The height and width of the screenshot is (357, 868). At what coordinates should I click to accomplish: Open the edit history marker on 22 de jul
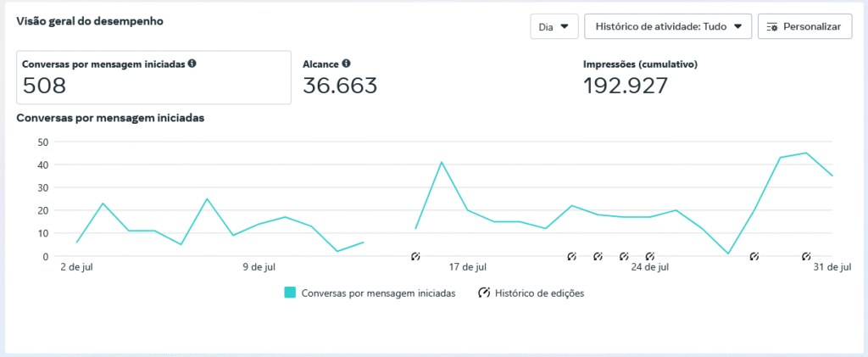598,256
